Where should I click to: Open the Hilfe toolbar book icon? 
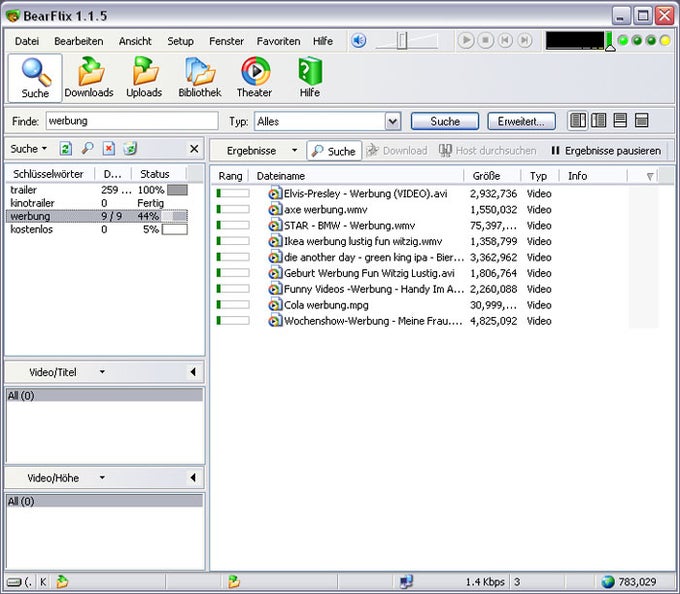point(310,78)
